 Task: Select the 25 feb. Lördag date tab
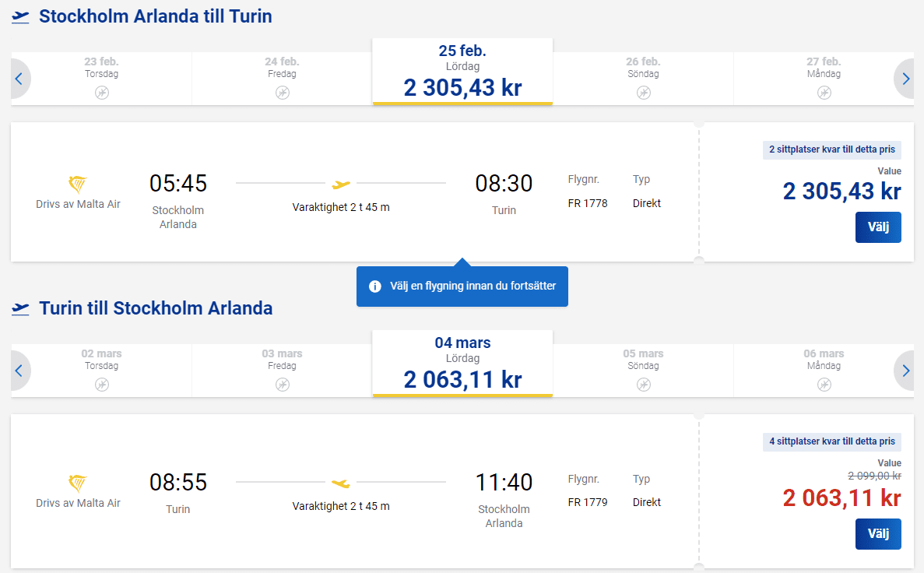pos(462,72)
